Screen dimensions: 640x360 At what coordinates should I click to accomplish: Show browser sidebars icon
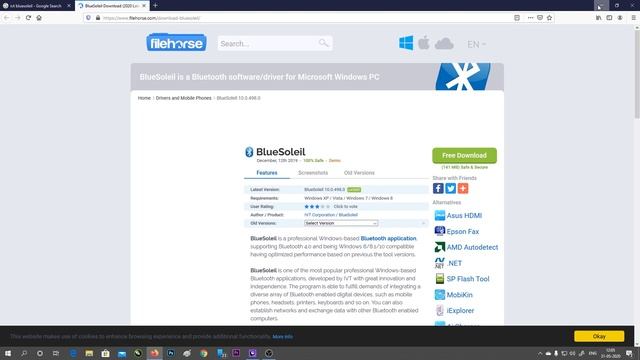coord(609,18)
